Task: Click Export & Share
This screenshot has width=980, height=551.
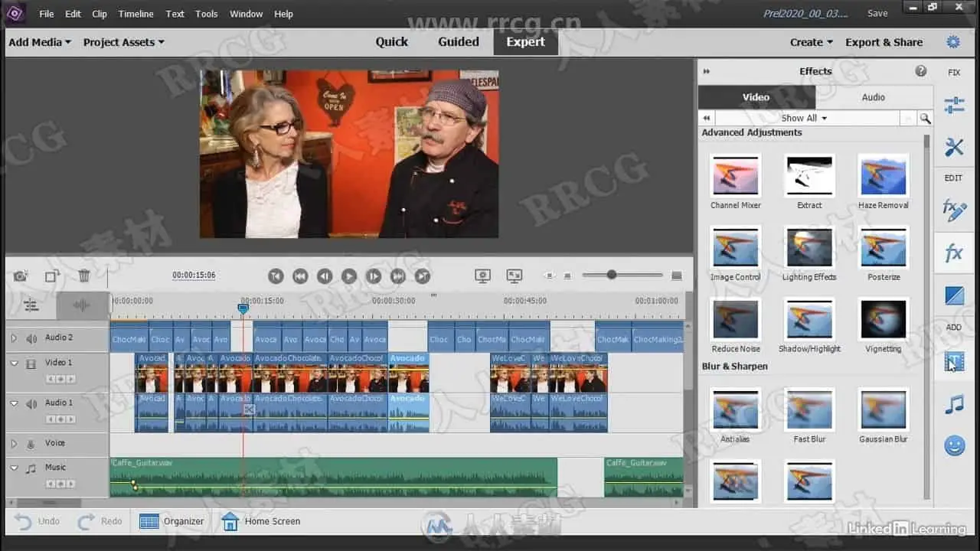Action: click(884, 42)
